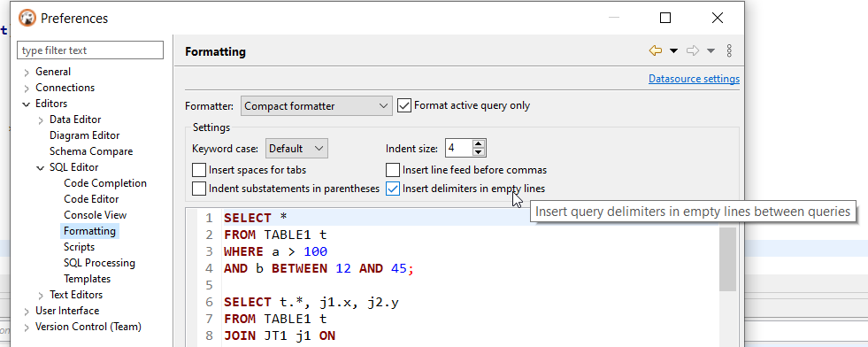
Task: Click preview line WHERE a > 100
Action: [276, 251]
